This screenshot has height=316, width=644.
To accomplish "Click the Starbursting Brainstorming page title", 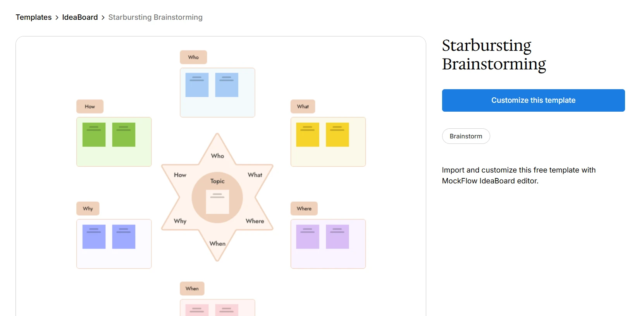I will pyautogui.click(x=494, y=54).
